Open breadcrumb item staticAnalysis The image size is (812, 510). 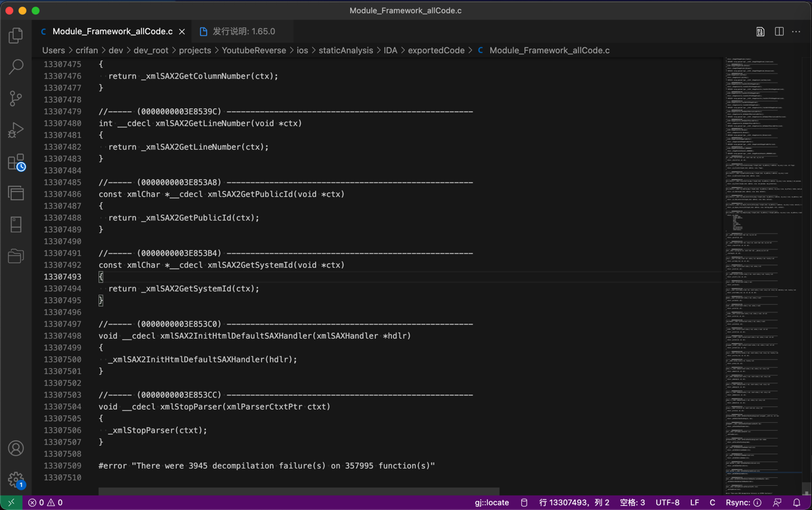tap(346, 50)
